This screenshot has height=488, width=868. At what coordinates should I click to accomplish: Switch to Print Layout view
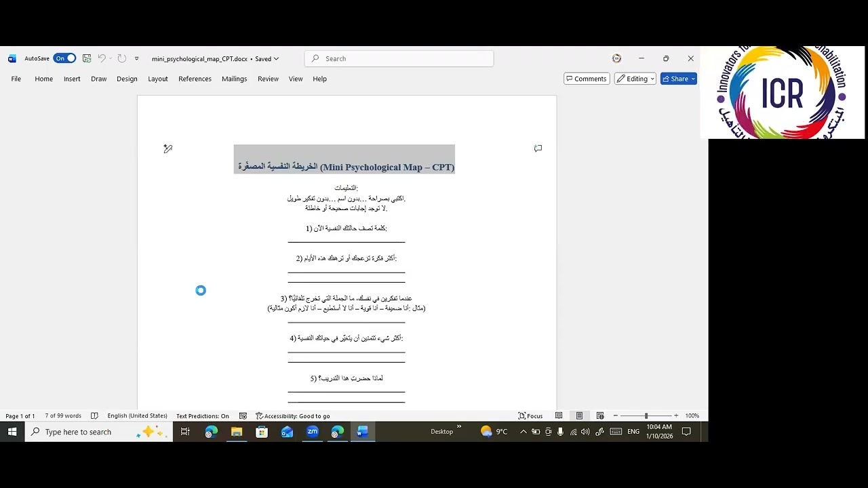coord(579,415)
